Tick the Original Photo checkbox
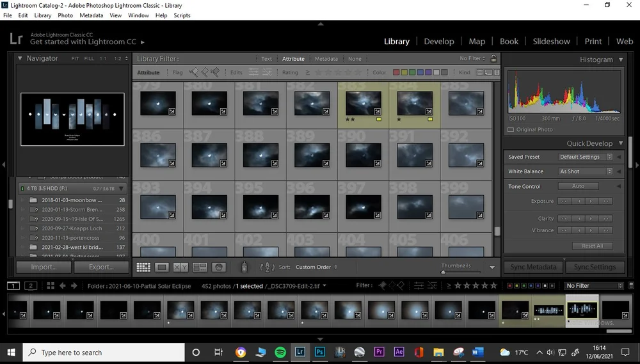The image size is (640, 364). pos(511,129)
